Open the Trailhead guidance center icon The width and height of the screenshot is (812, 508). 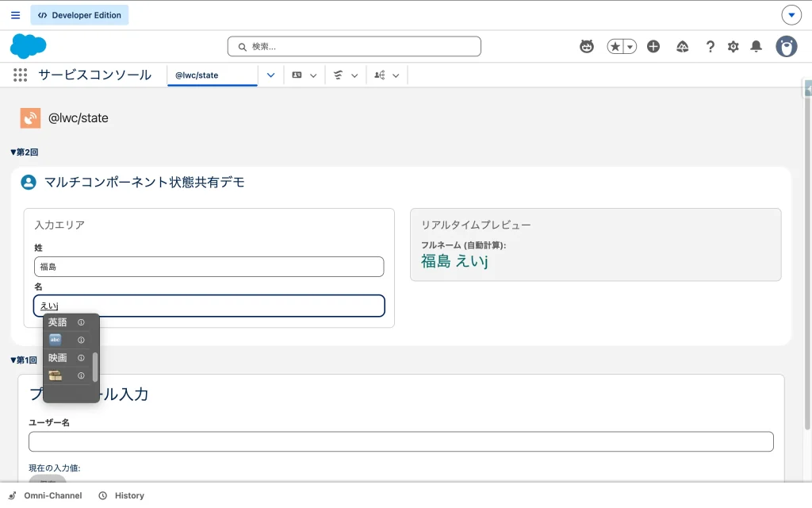pyautogui.click(x=683, y=47)
